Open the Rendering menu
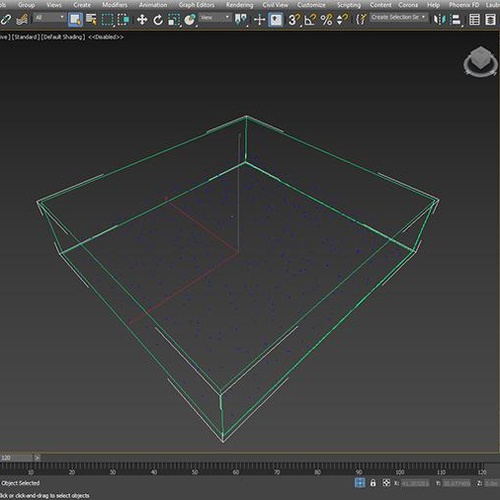Viewport: 500px width, 500px height. coord(239,5)
